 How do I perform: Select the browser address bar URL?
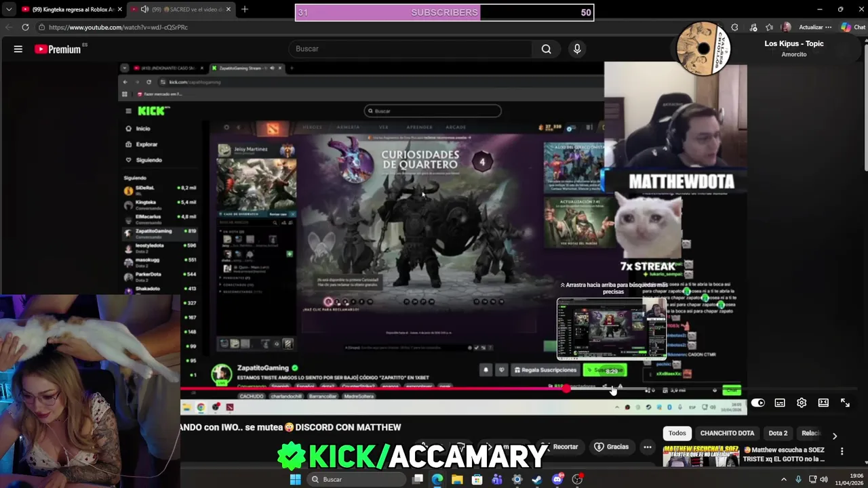[118, 27]
